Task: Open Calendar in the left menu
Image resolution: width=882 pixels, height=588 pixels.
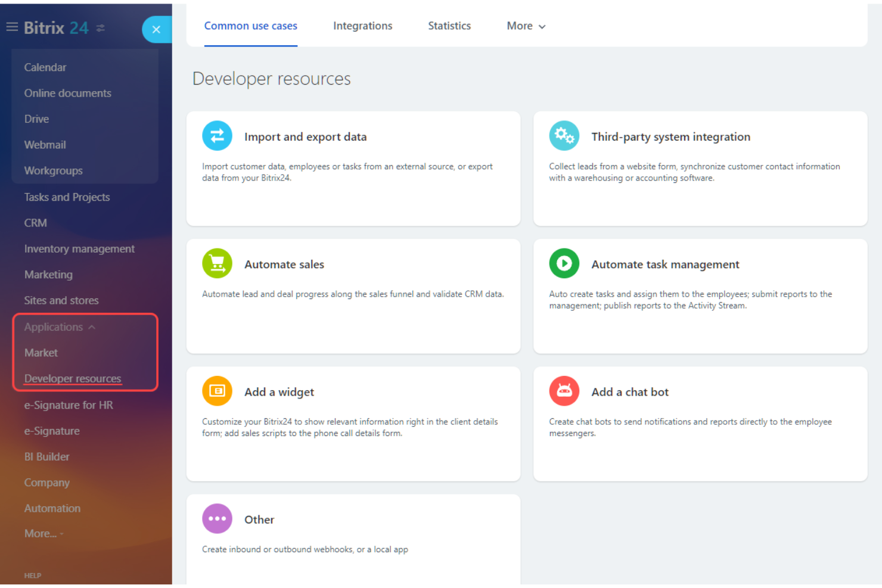Action: pyautogui.click(x=45, y=67)
